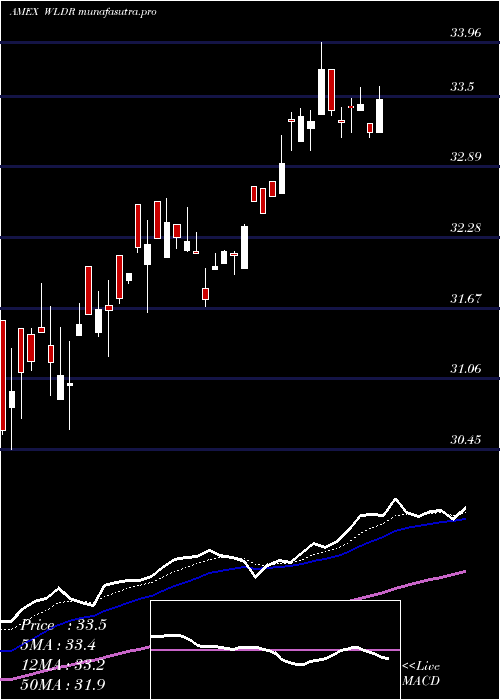Image resolution: width=500 pixels, height=700 pixels.
Task: Click the '5MA : 33.4' readout
Action: 60,645
